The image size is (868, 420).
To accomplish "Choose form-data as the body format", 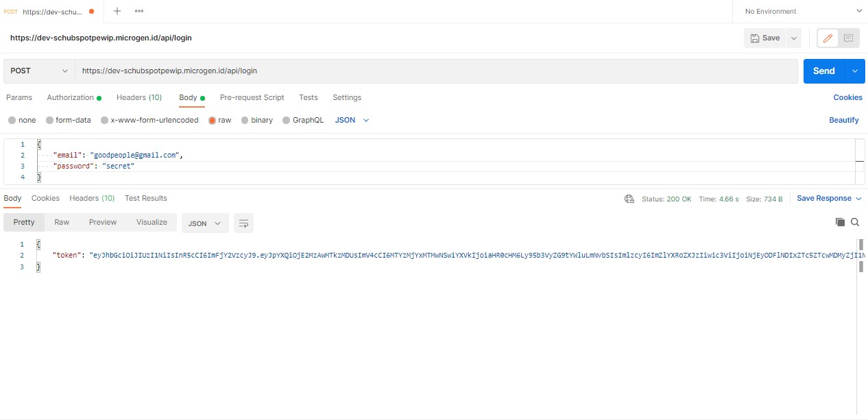I will [x=49, y=120].
